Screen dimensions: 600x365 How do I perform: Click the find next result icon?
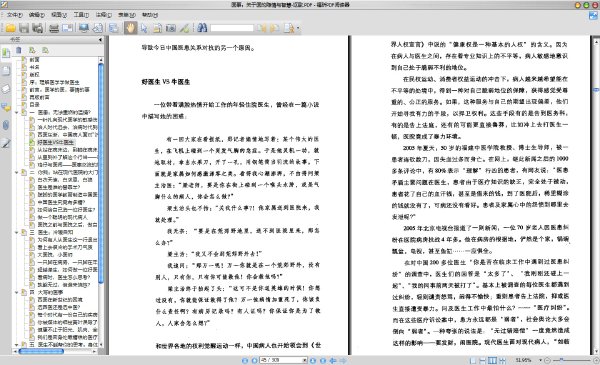point(275,28)
